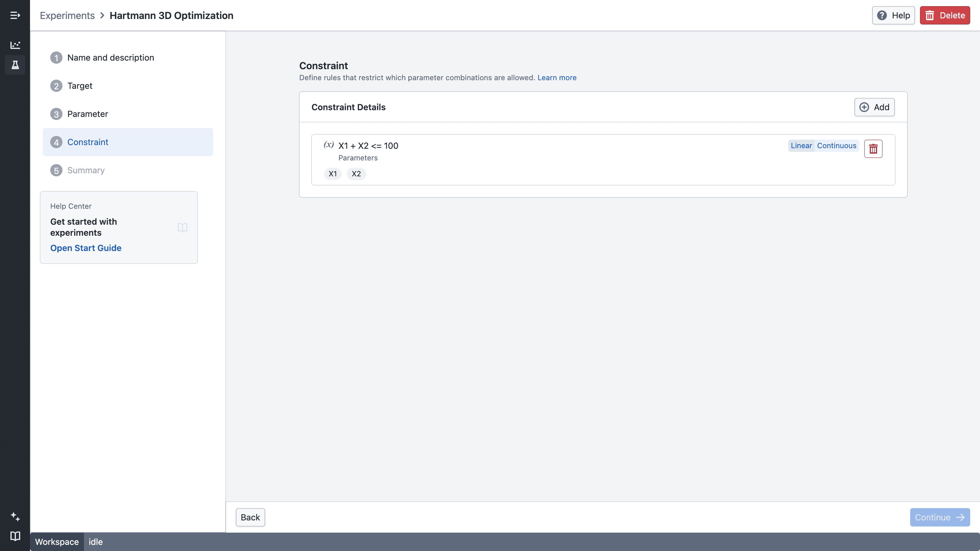
Task: Go to Experiments breadcrumb
Action: click(67, 15)
